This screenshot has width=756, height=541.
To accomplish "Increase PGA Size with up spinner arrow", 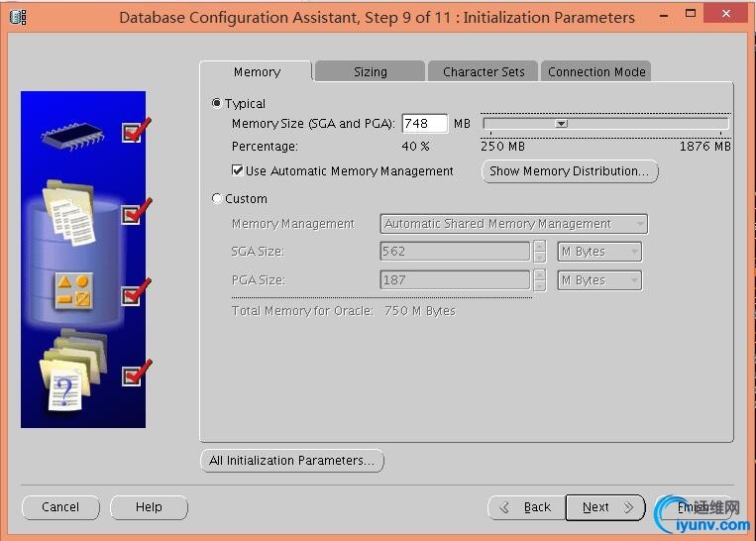I will click(540, 274).
